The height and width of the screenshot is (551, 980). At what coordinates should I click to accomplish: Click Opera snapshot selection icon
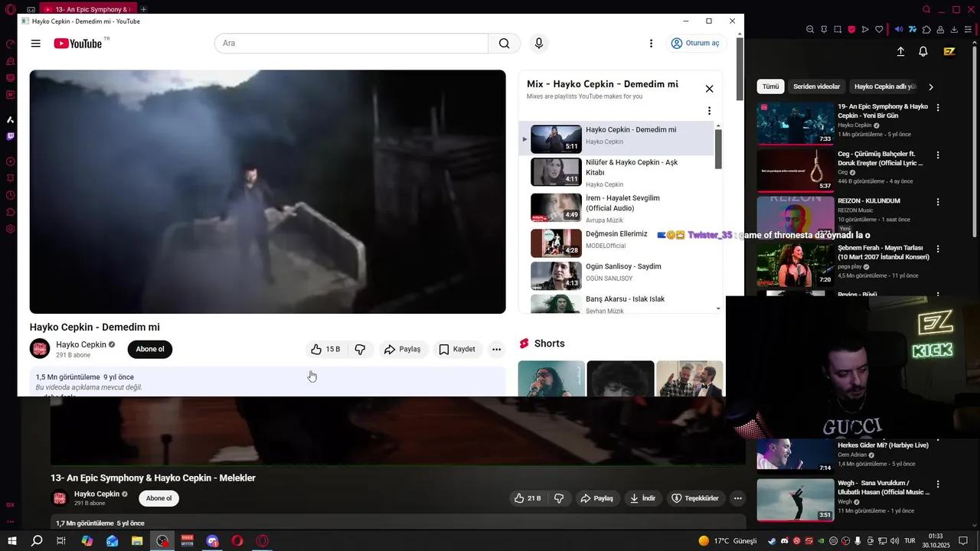click(x=838, y=29)
